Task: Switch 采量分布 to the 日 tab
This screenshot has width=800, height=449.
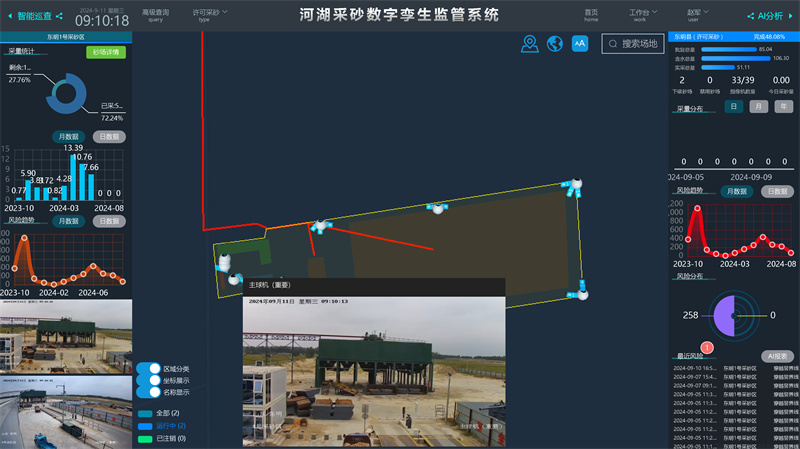Action: point(734,106)
